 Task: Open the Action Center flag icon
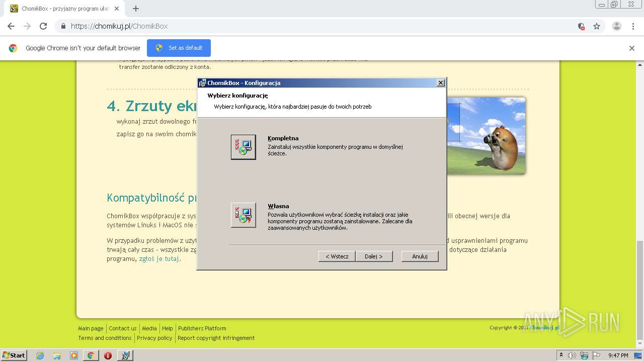(x=596, y=355)
